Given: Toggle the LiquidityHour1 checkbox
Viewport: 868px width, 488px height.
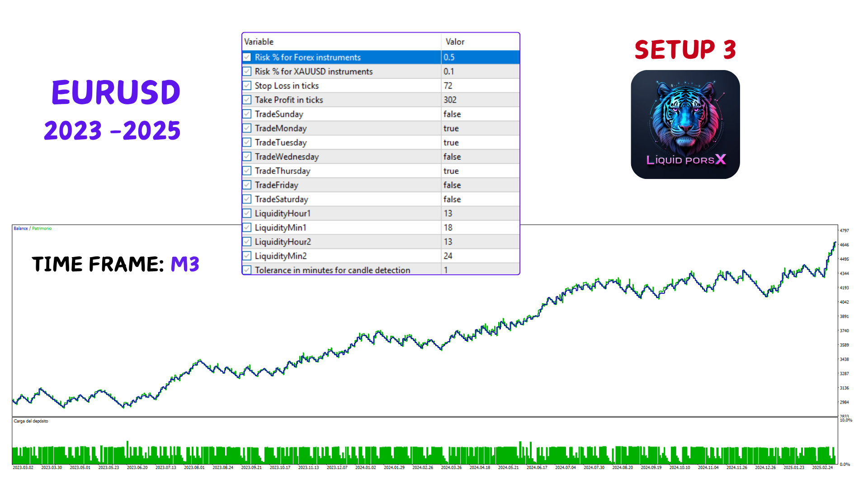Looking at the screenshot, I should click(x=247, y=213).
